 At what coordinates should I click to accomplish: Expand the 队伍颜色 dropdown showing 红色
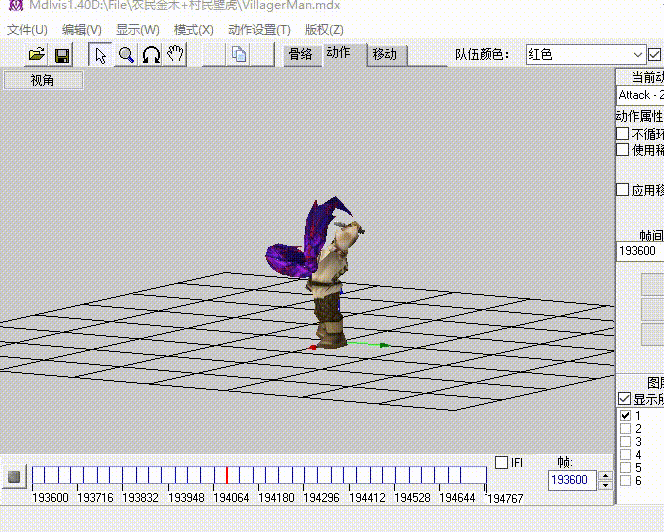(586, 55)
